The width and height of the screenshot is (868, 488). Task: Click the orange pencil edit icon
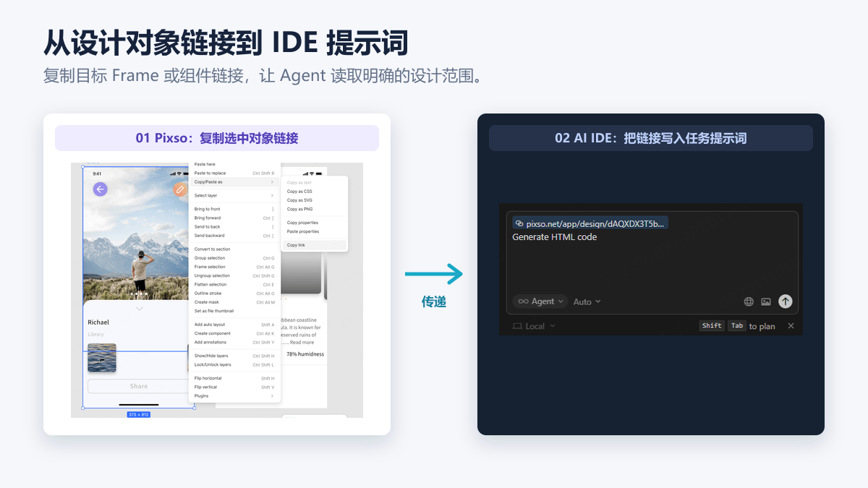click(180, 189)
